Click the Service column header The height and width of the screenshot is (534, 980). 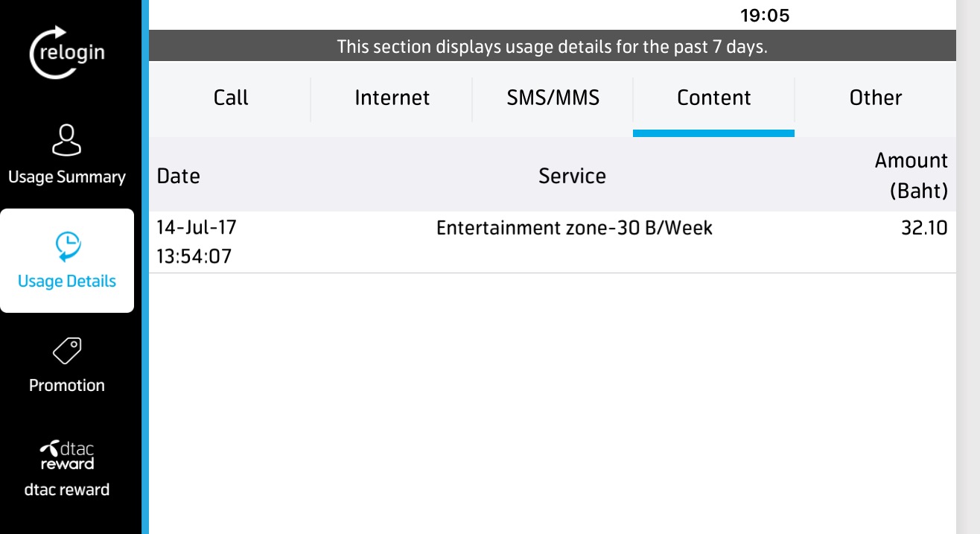[572, 176]
